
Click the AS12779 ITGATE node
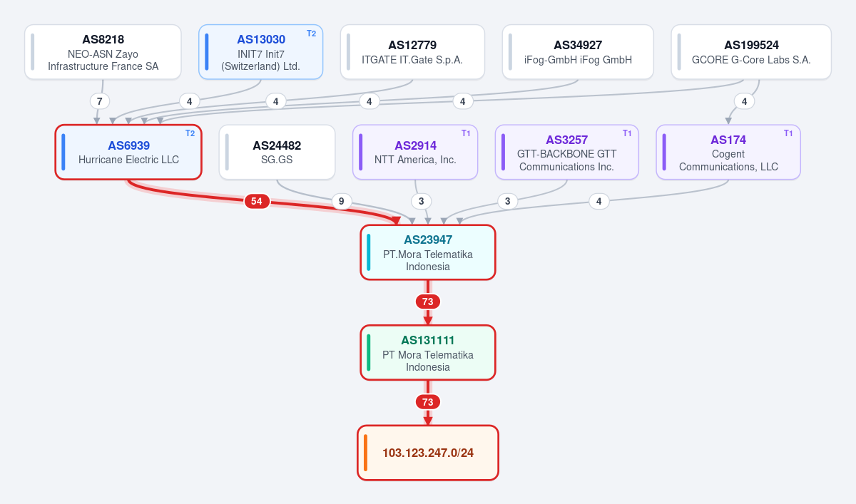(412, 52)
